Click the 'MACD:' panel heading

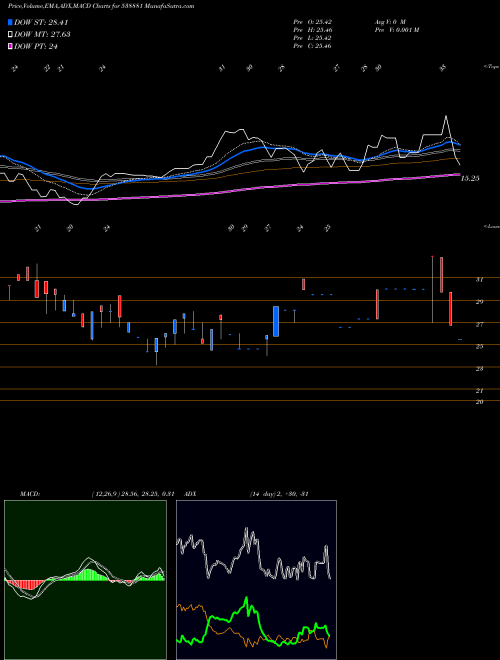[30, 494]
